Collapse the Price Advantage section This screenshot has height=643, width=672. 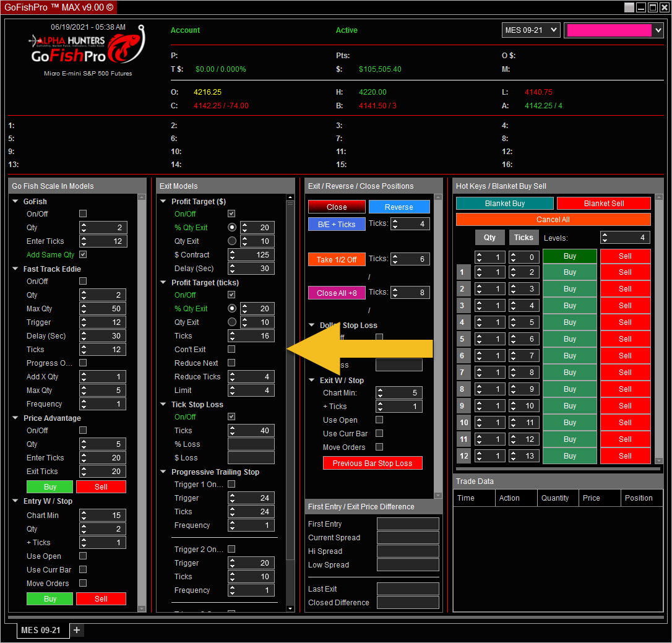pyautogui.click(x=15, y=418)
